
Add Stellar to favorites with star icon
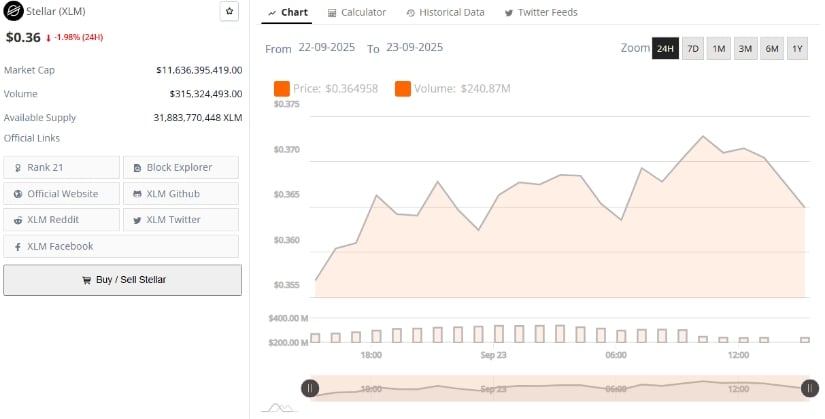click(x=229, y=11)
